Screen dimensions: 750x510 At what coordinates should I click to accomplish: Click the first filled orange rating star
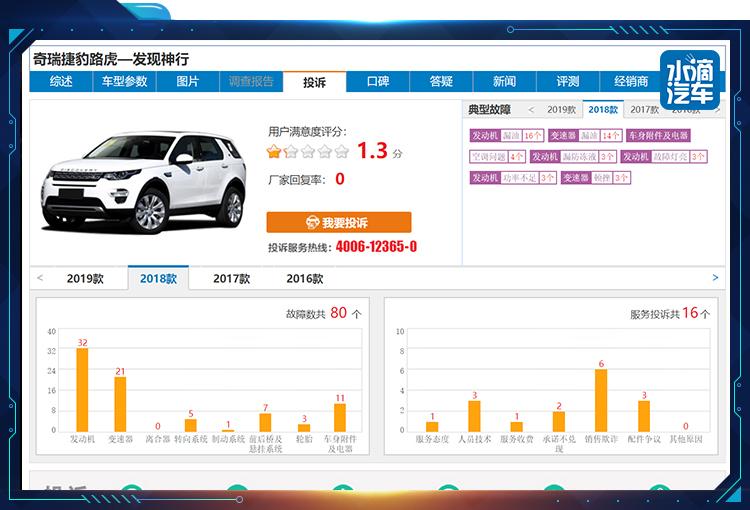[x=274, y=152]
